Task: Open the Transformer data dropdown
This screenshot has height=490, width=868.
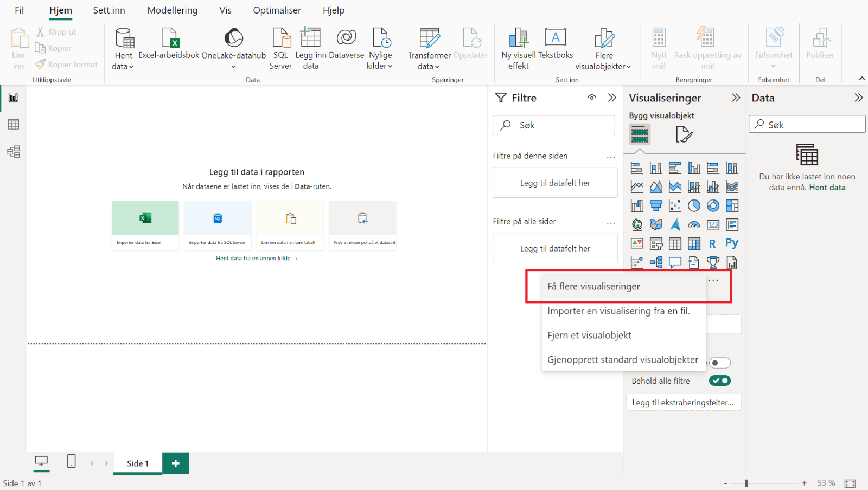Action: pyautogui.click(x=429, y=66)
